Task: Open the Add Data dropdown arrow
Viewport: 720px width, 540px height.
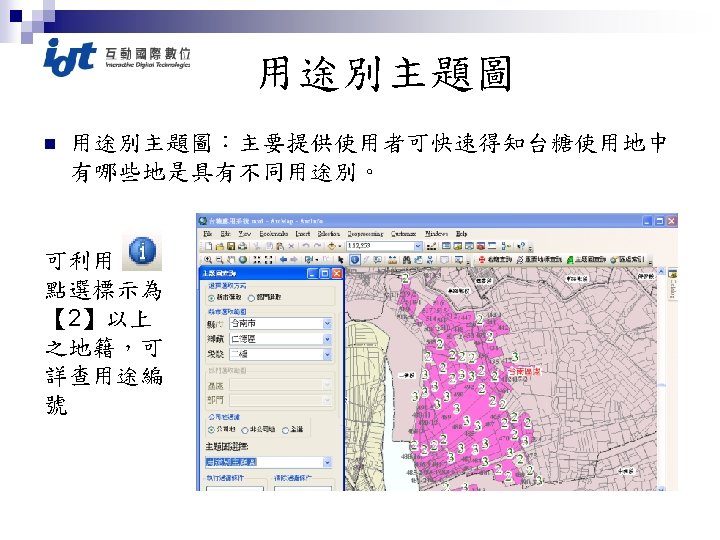Action: (x=340, y=247)
